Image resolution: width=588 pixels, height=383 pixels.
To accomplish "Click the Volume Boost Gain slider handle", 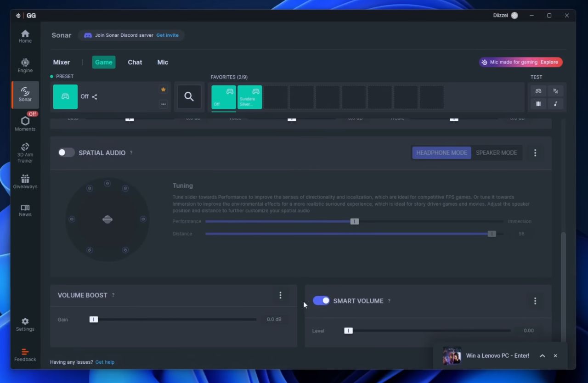I will 94,320.
